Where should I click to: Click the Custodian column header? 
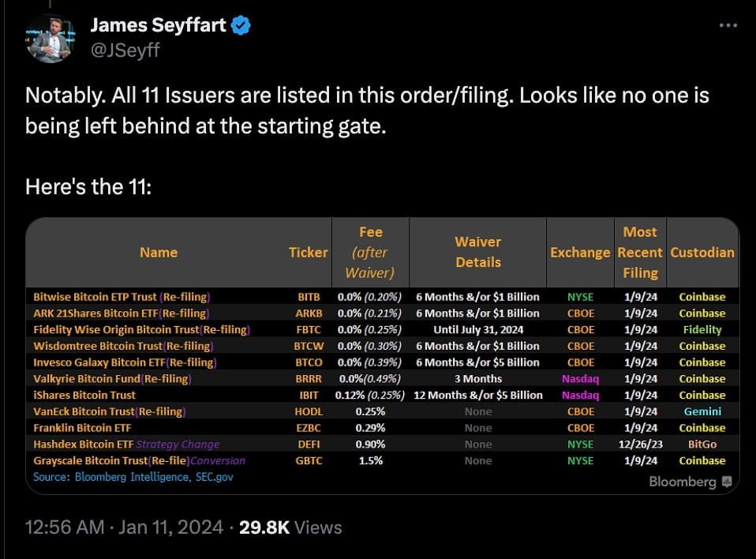(x=702, y=252)
